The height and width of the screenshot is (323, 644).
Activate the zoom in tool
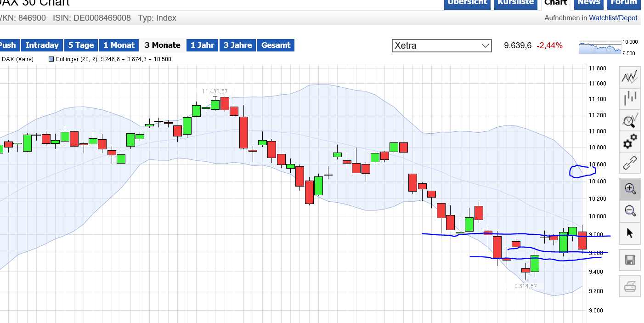(630, 189)
